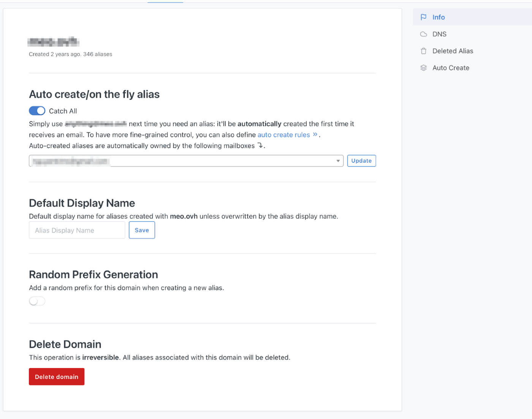Enable Random Prefix Generation
Image resolution: width=532 pixels, height=419 pixels.
(x=37, y=301)
